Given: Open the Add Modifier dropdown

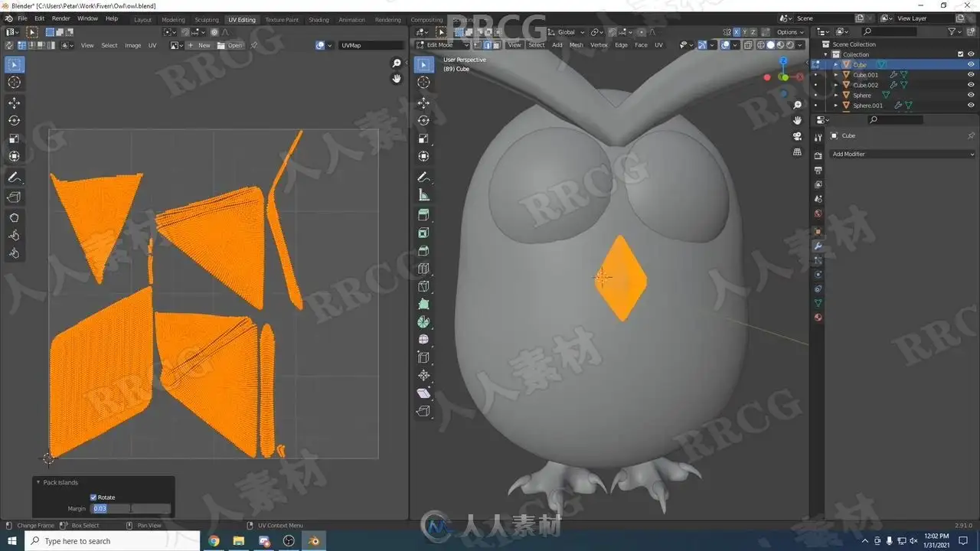Looking at the screenshot, I should pyautogui.click(x=903, y=154).
